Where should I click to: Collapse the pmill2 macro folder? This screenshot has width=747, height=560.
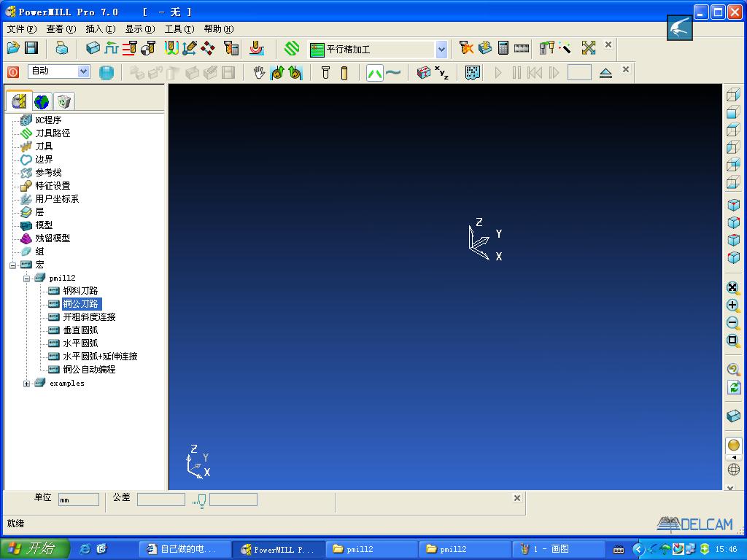click(x=27, y=279)
